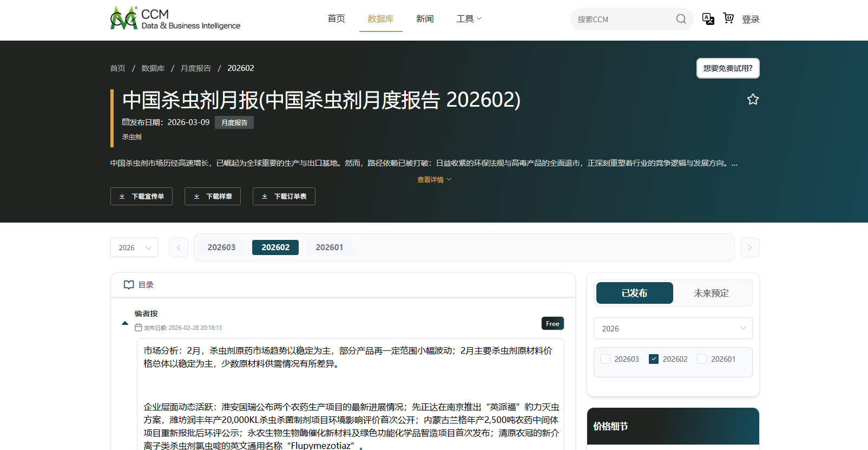Screen dimensions: 868x450
Task: Tick the 202601 checkbox
Action: click(x=702, y=359)
